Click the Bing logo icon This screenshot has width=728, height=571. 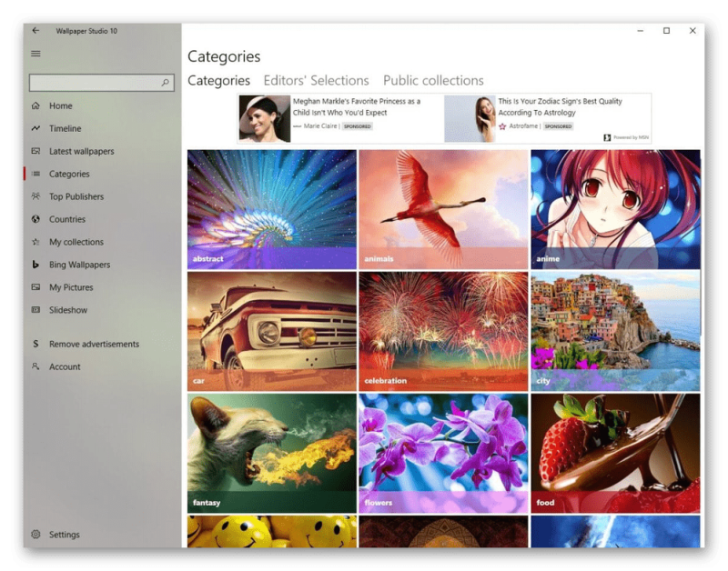pyautogui.click(x=35, y=265)
